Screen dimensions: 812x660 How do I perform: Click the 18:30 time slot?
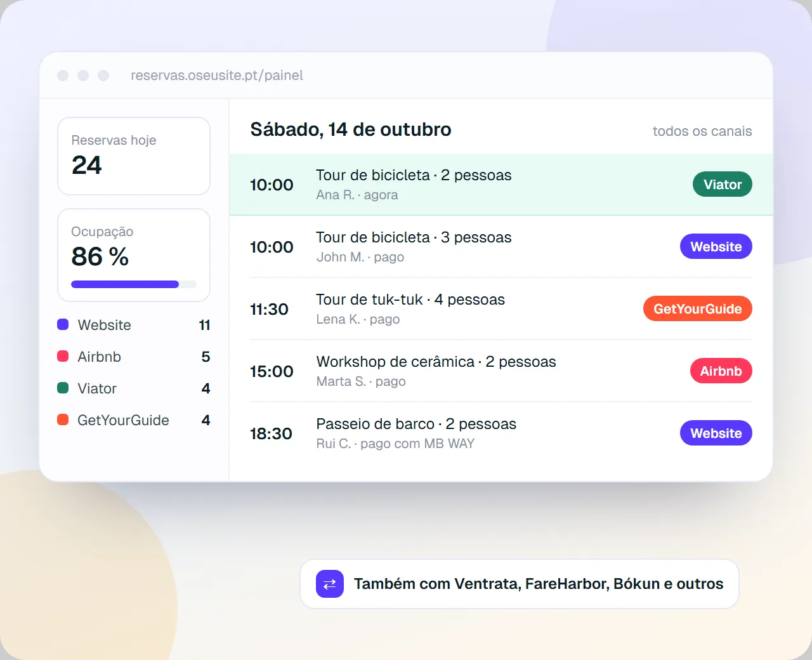pos(271,433)
